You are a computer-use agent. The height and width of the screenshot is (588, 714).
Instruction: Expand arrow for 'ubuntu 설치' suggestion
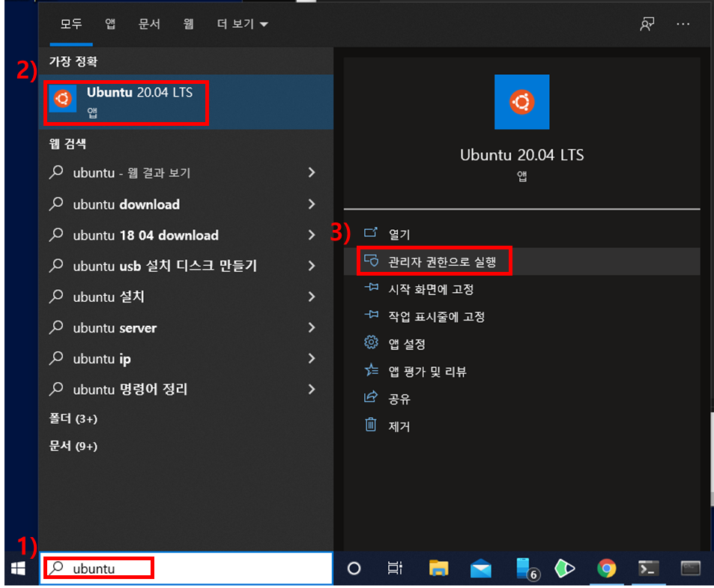(312, 297)
